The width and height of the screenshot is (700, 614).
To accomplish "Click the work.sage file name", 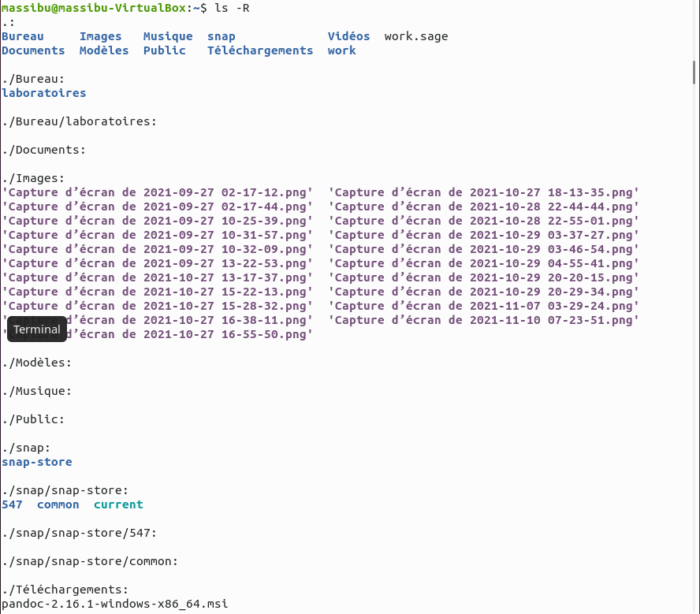I will coord(416,36).
